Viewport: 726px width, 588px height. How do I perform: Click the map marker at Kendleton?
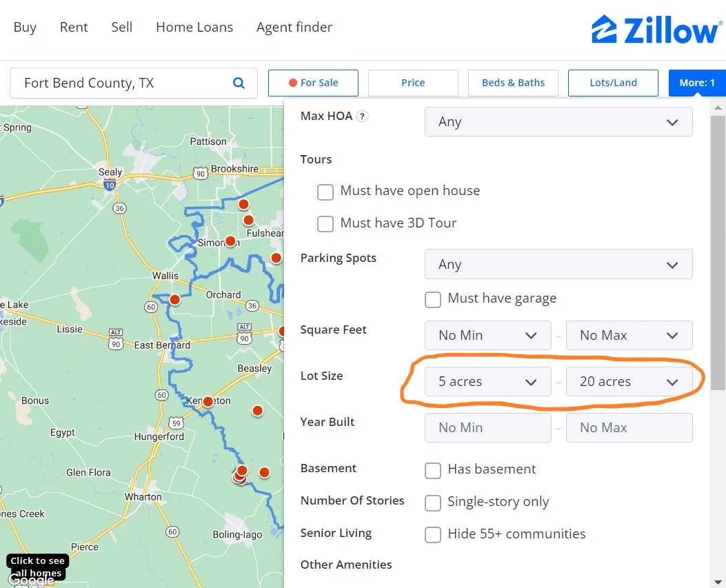coord(208,401)
